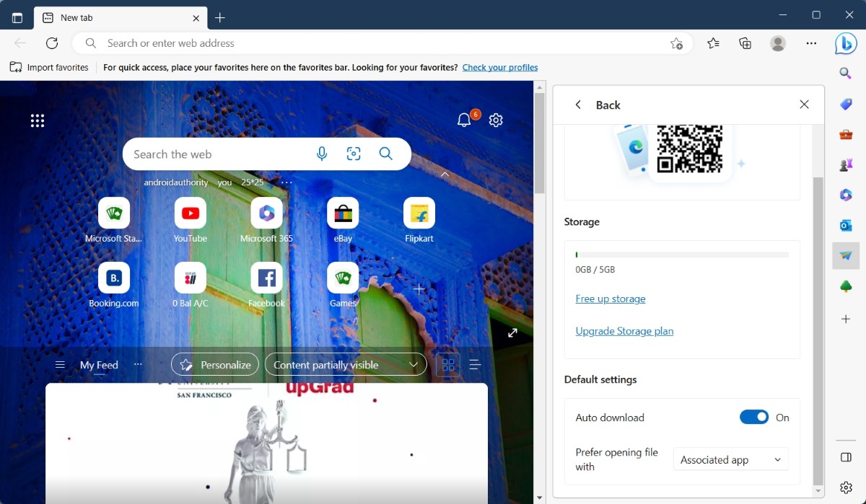Click Free up storage link
Viewport: 866px width, 504px height.
click(x=611, y=299)
